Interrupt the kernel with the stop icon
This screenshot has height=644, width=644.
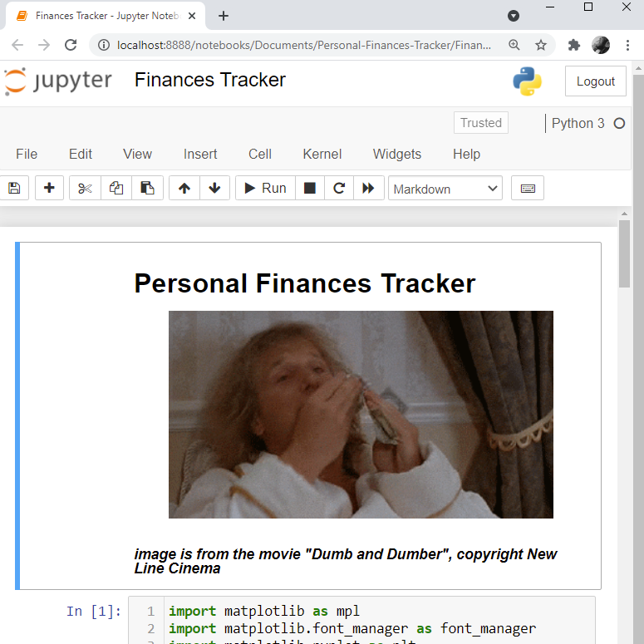(x=310, y=188)
